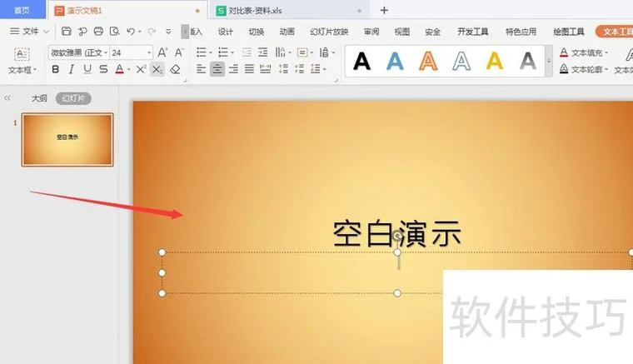Viewport: 633px width, 364px height.
Task: Open the font name dropdown
Action: [106, 52]
